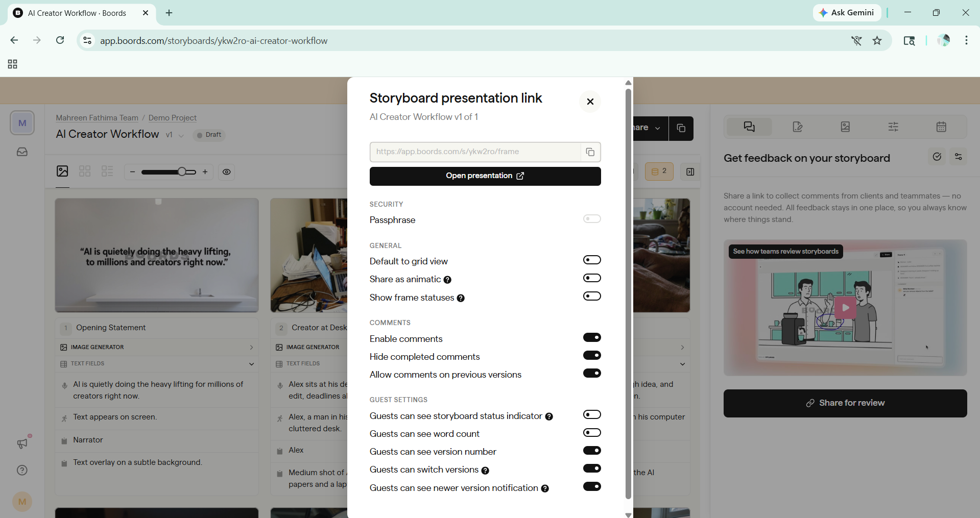Click the zoom out minus button

coord(132,172)
